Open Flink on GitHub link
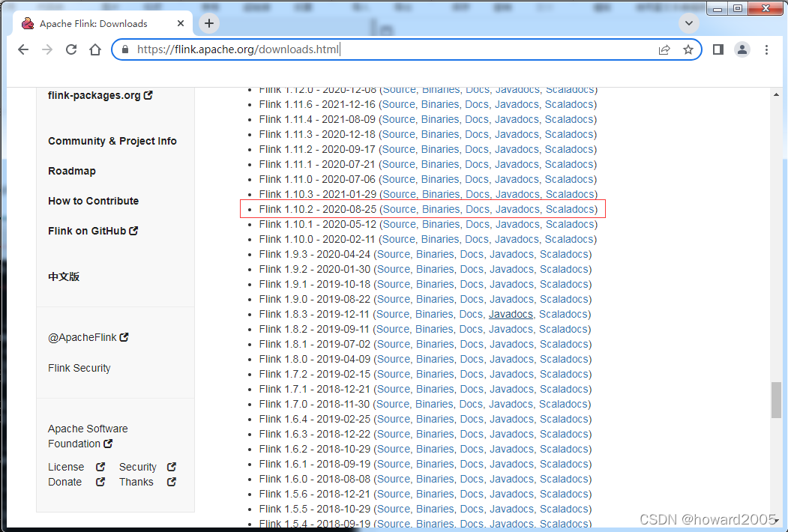This screenshot has width=788, height=532. click(x=87, y=231)
